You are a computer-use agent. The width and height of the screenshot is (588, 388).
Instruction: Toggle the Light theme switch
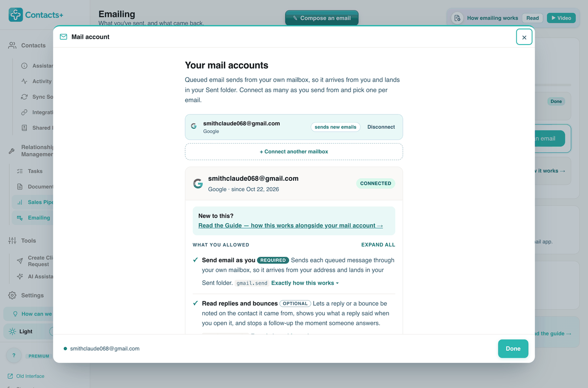[x=51, y=332]
